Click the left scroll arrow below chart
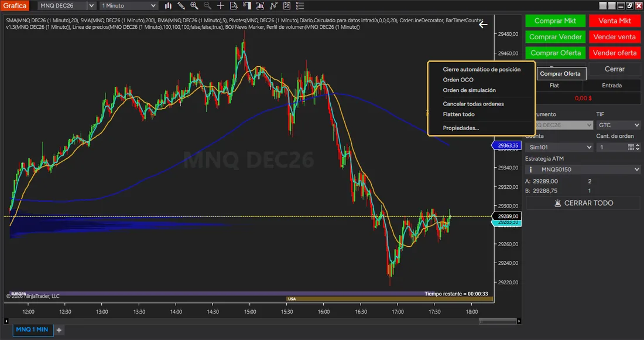 pos(6,321)
